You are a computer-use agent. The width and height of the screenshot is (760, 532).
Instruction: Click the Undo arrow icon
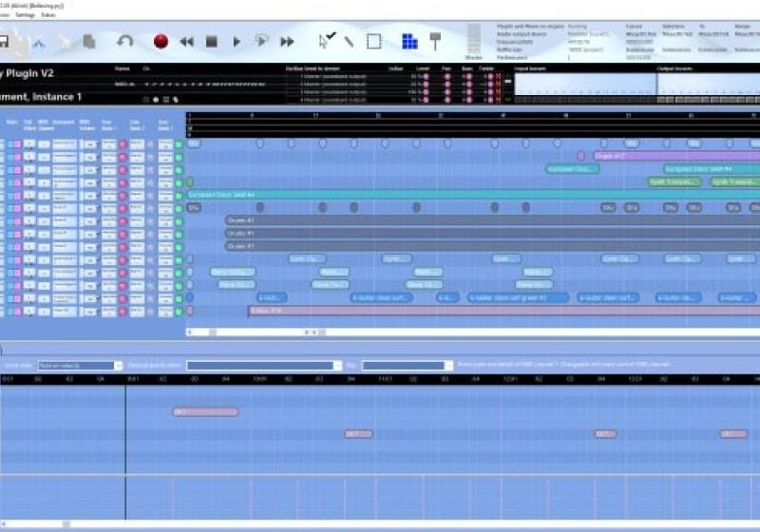(x=124, y=42)
